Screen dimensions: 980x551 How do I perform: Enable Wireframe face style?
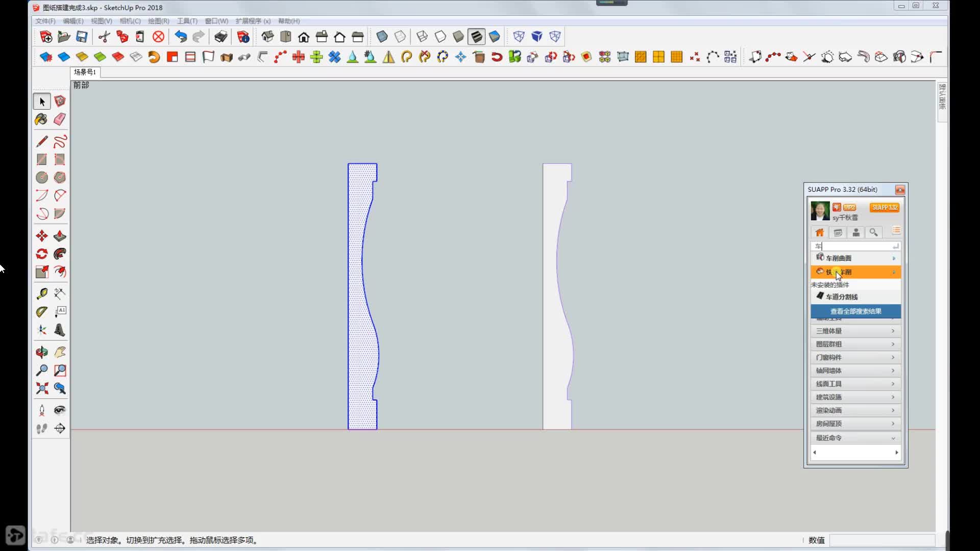(x=422, y=37)
